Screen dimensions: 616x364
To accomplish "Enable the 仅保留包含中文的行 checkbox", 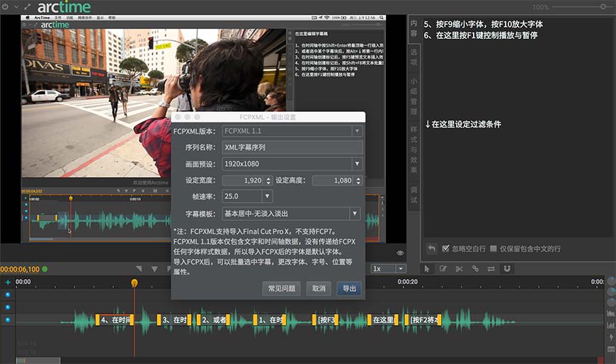I will pos(494,249).
